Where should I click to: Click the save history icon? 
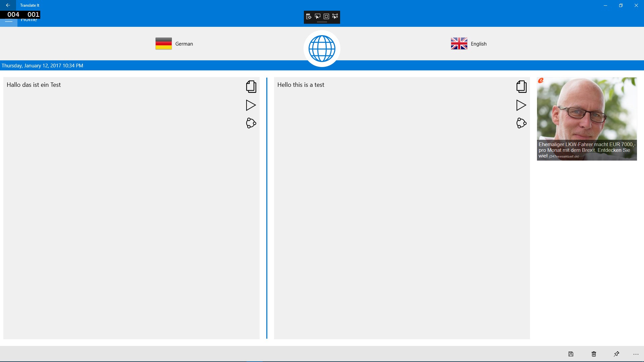571,354
